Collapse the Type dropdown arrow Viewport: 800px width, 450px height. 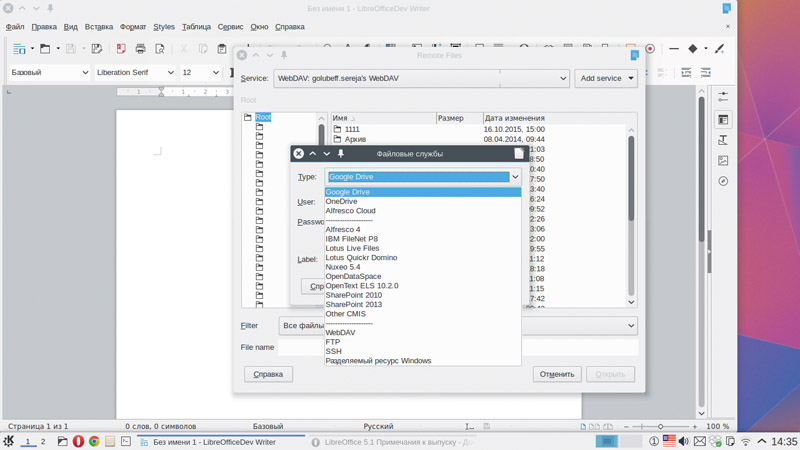click(515, 177)
